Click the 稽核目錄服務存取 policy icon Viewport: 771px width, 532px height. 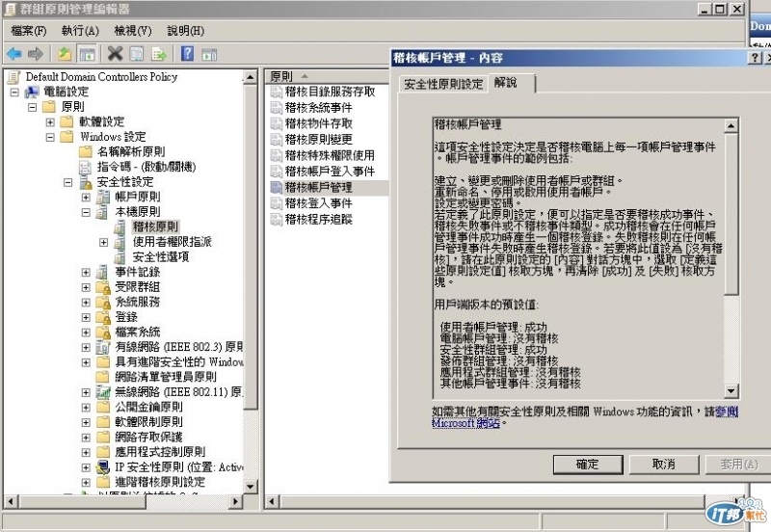277,92
